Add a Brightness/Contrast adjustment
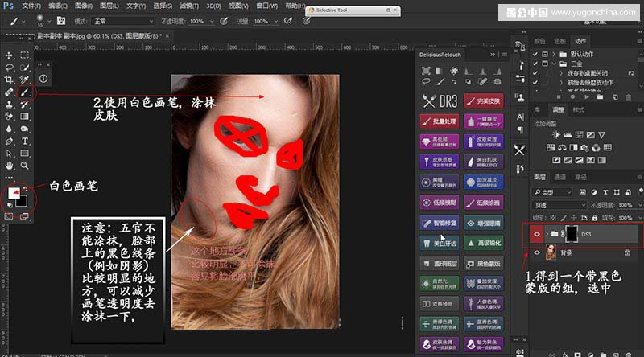644x357 pixels. pos(556,134)
